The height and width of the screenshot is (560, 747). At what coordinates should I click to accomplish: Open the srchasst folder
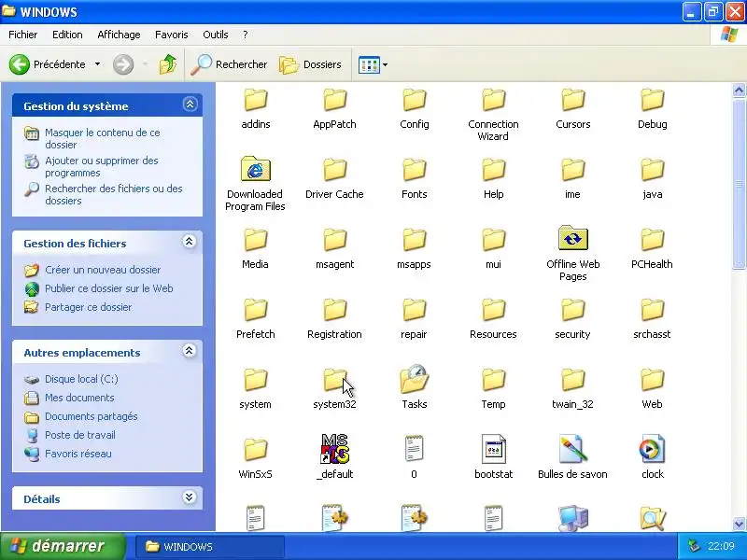pos(652,316)
